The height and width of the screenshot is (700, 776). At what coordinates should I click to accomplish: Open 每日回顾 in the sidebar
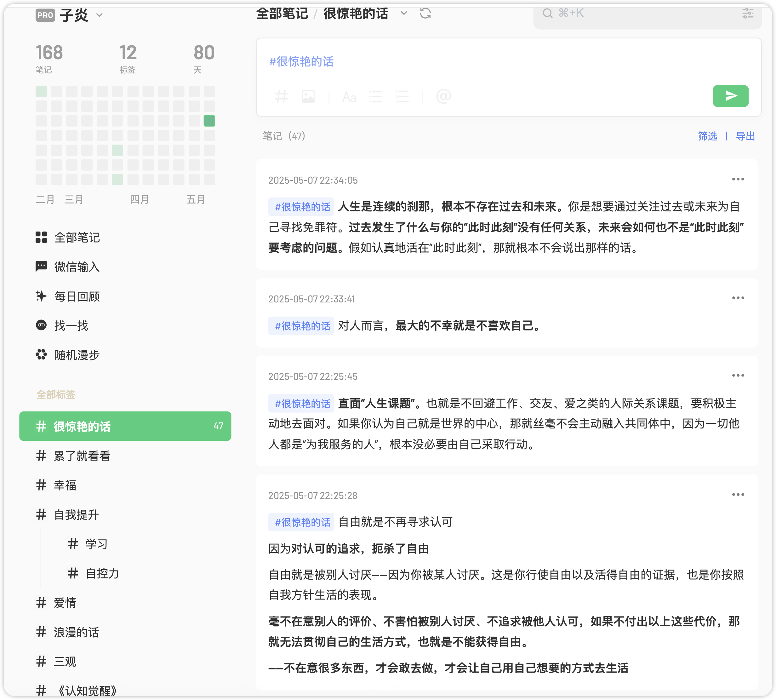pos(77,296)
